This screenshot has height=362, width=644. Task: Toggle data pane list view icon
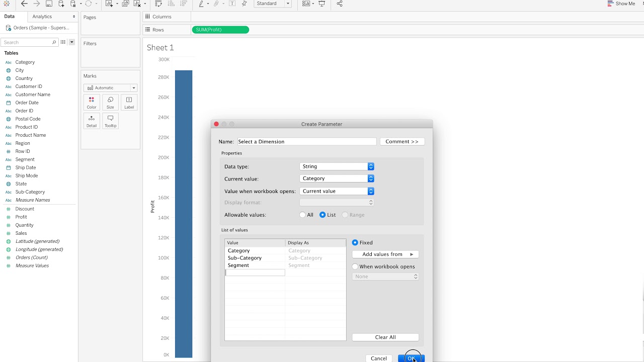coord(63,42)
